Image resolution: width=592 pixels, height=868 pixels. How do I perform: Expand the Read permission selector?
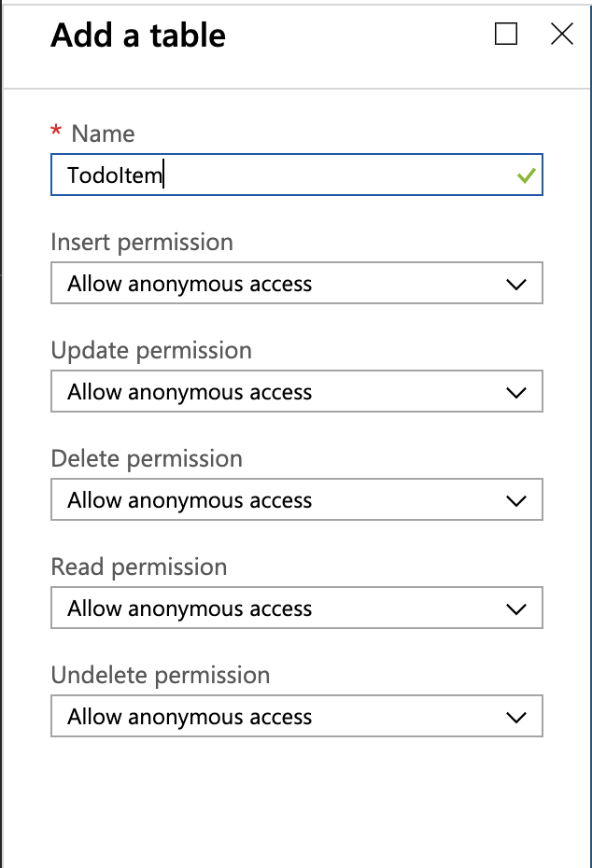pyautogui.click(x=296, y=608)
